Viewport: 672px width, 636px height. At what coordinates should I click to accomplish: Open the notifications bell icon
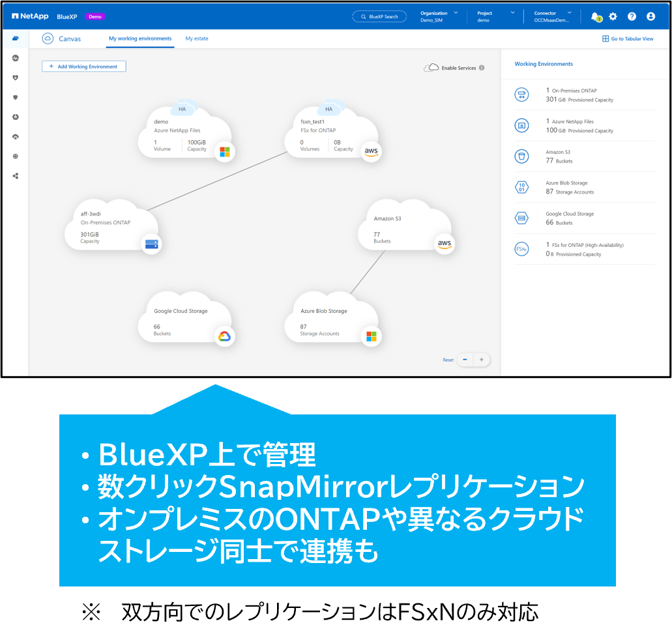tap(595, 17)
